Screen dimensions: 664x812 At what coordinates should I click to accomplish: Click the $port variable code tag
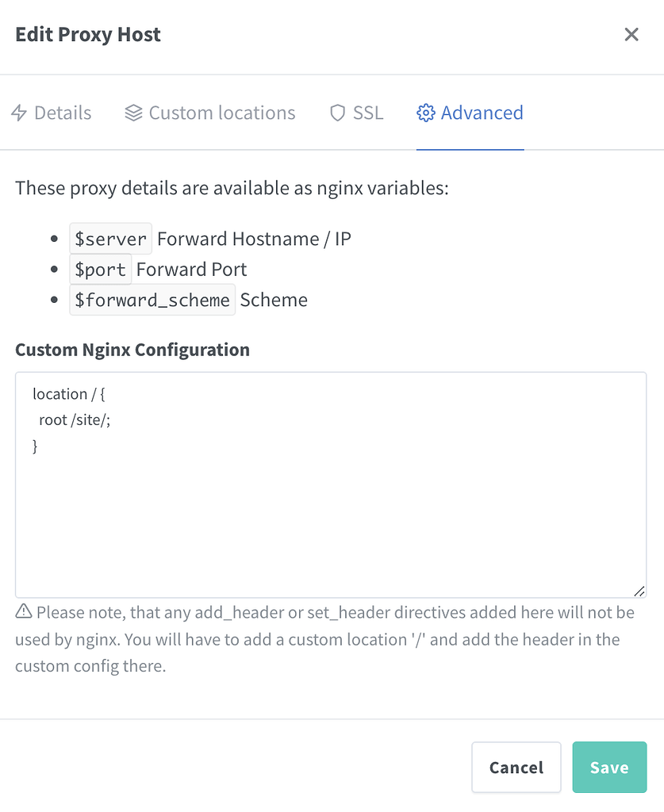(100, 270)
